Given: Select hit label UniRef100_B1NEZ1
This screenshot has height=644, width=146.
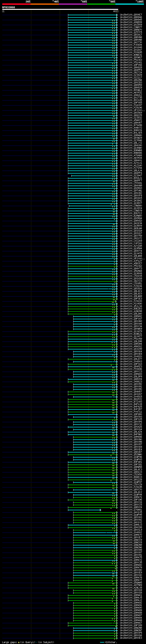Looking at the screenshot, I should pos(131,334).
